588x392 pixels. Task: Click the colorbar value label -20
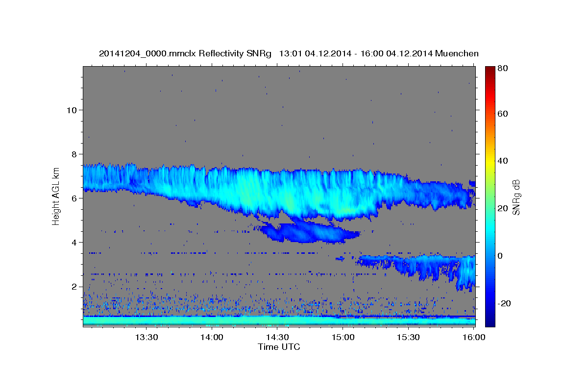[504, 303]
